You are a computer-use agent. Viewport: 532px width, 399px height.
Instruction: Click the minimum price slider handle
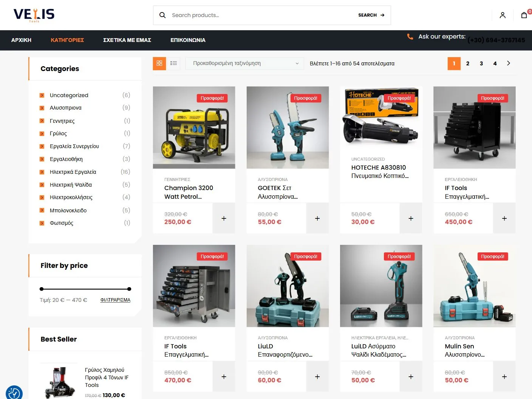coord(42,289)
